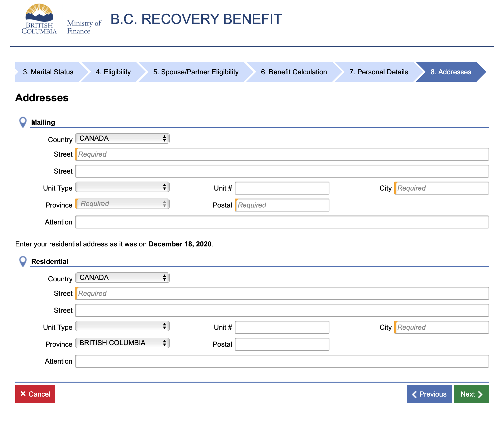
Task: Click the Addresses page heading
Action: (x=42, y=98)
